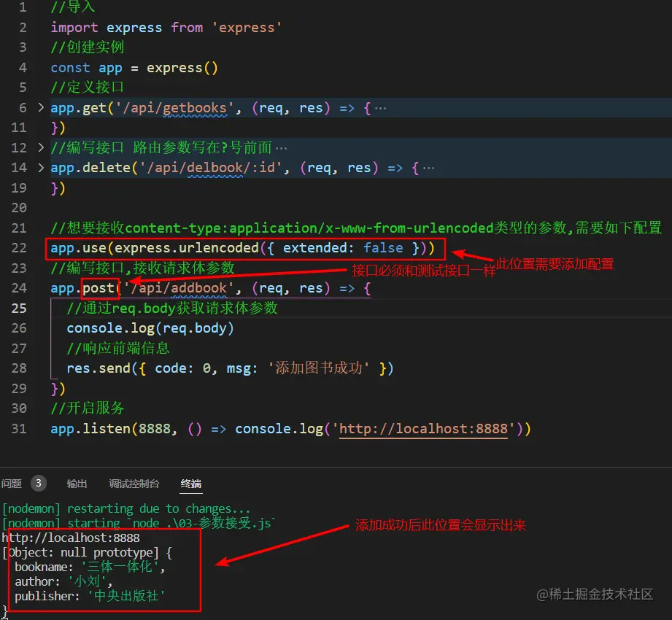Screen dimensions: 672x620
Task: Expand the folded app.get block on line 6
Action: (x=41, y=107)
